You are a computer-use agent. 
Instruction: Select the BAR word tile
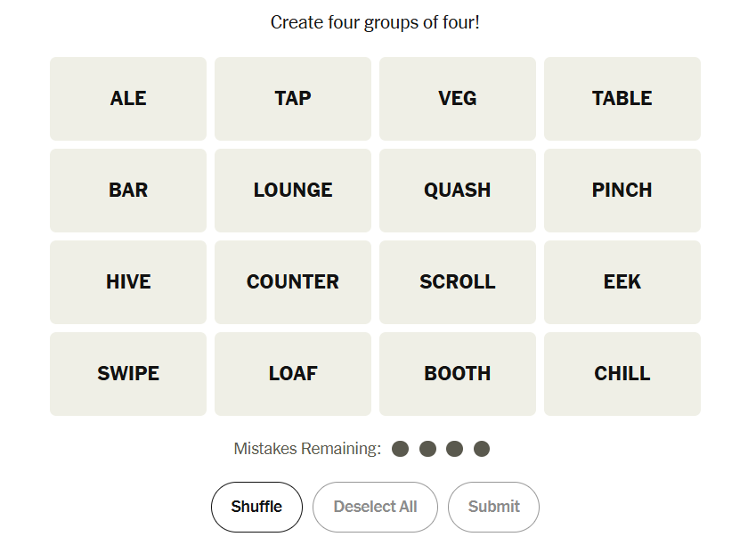(x=128, y=191)
